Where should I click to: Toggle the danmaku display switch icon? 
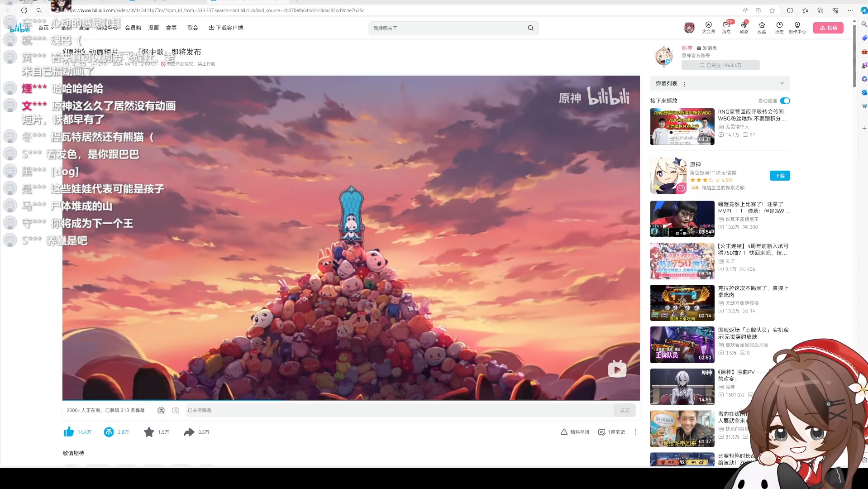(161, 410)
